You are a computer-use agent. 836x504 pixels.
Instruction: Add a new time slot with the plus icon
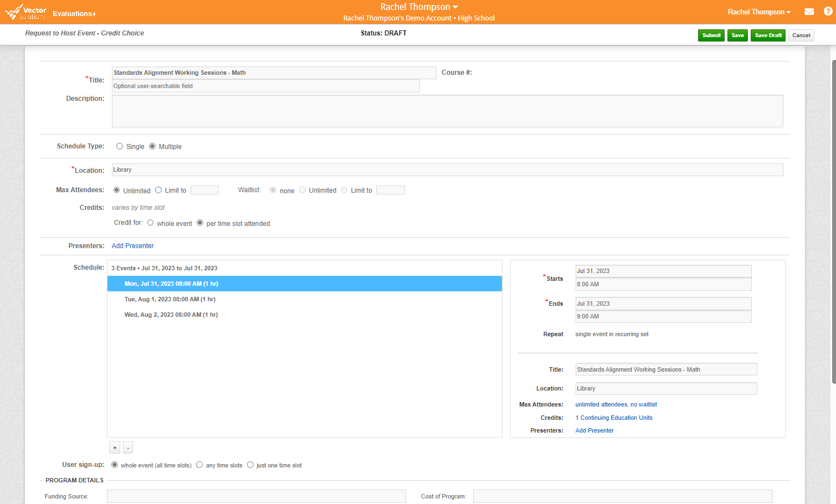click(114, 447)
